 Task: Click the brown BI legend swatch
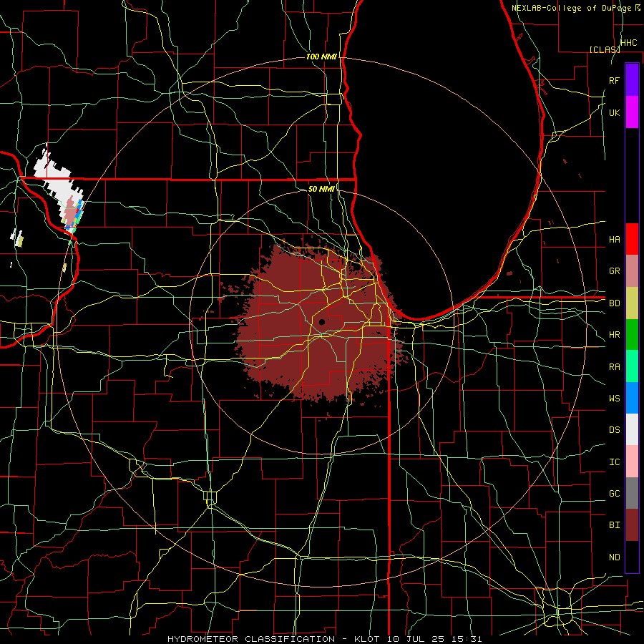[x=632, y=525]
